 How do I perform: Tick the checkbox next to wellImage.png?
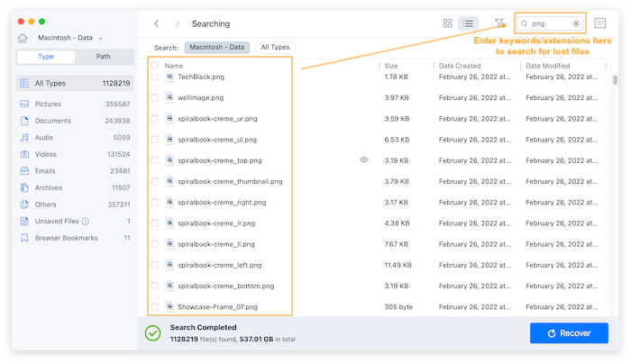[x=155, y=97]
